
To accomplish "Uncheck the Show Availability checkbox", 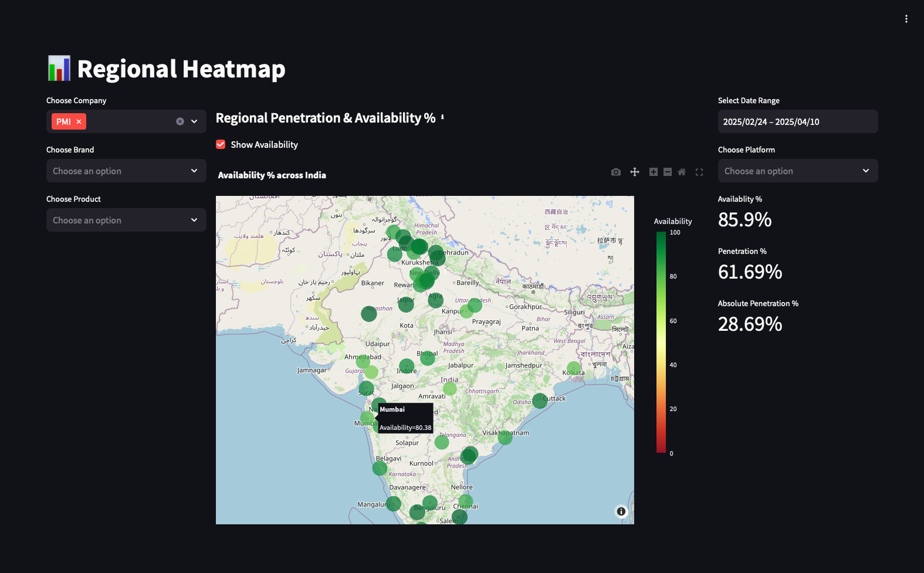I will click(x=221, y=144).
